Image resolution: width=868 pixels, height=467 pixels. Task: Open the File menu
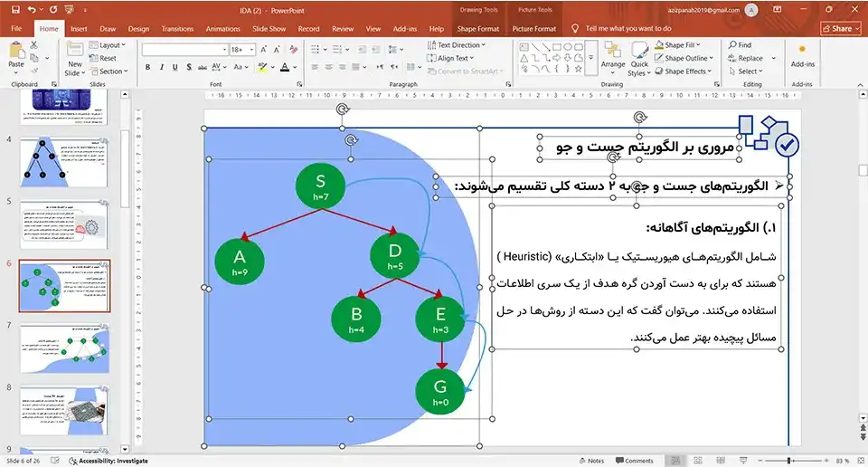(16, 29)
